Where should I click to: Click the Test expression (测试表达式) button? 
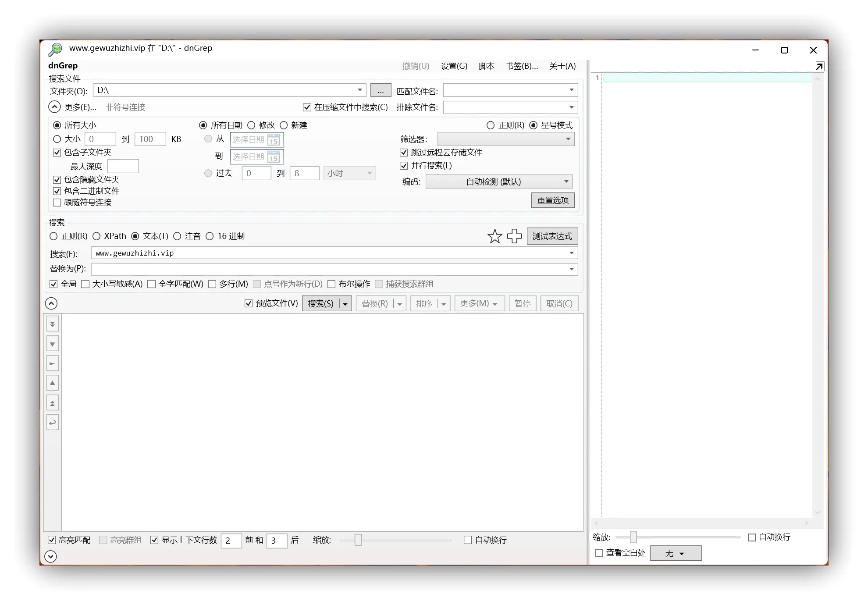click(552, 236)
